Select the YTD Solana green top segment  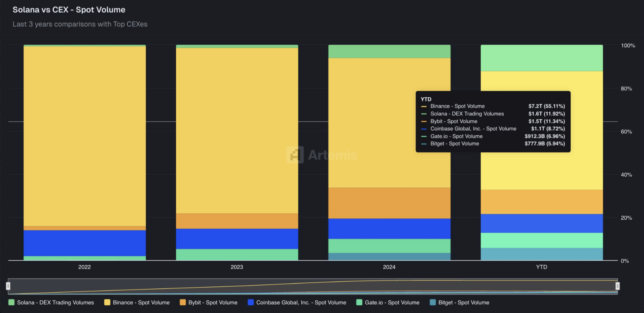coord(542,58)
